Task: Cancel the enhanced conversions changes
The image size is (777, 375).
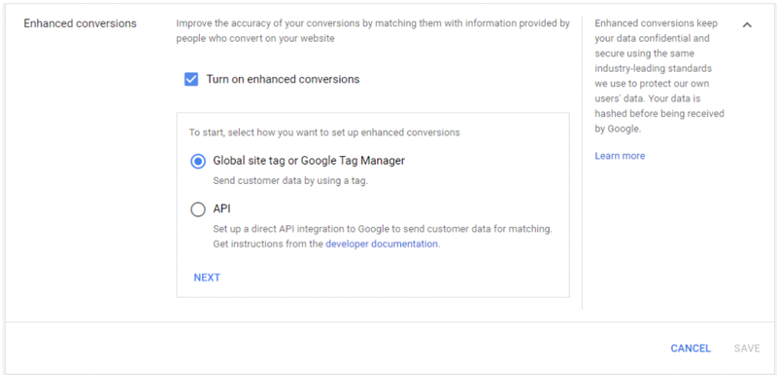Action: (x=690, y=348)
